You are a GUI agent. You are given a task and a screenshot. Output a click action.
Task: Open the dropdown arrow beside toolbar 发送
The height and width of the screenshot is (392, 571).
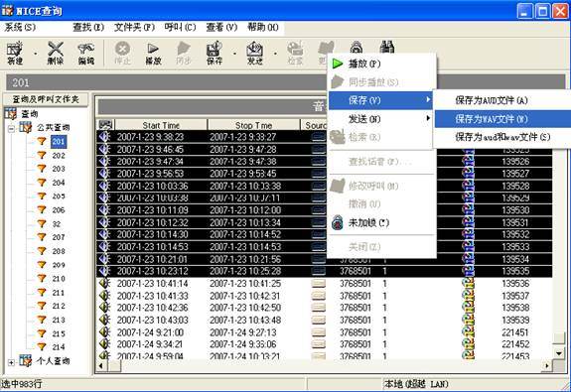coord(275,54)
